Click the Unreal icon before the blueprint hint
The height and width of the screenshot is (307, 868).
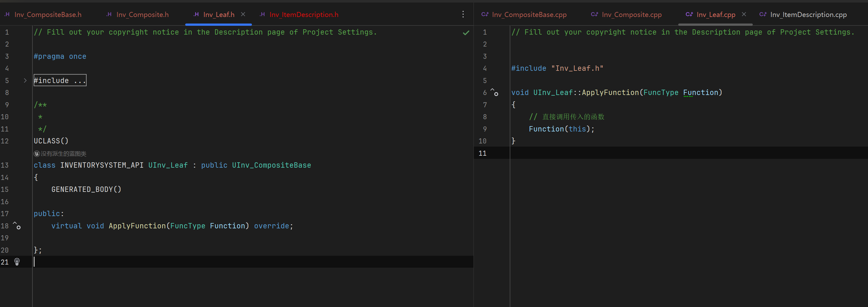click(x=37, y=153)
